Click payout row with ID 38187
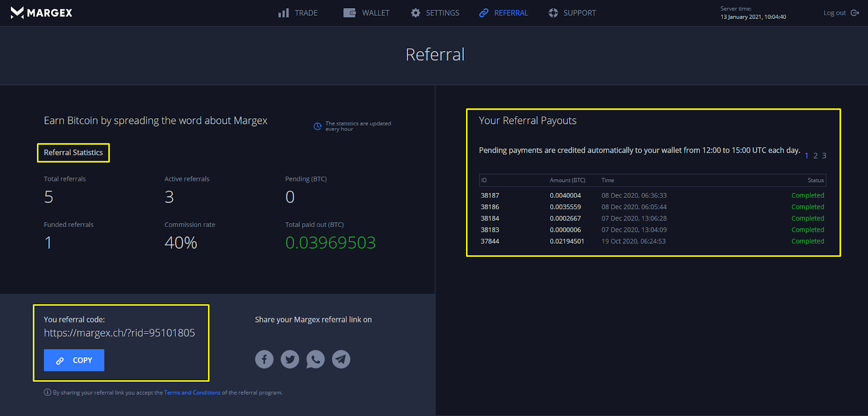This screenshot has width=868, height=416. (x=653, y=196)
